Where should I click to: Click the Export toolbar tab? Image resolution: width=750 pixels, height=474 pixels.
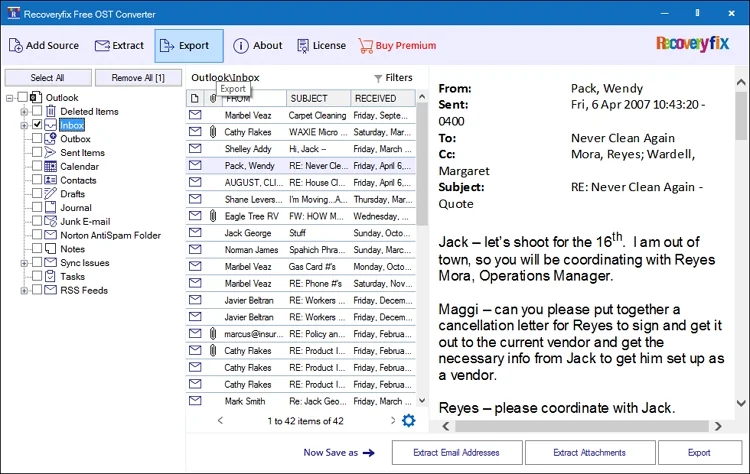[189, 46]
